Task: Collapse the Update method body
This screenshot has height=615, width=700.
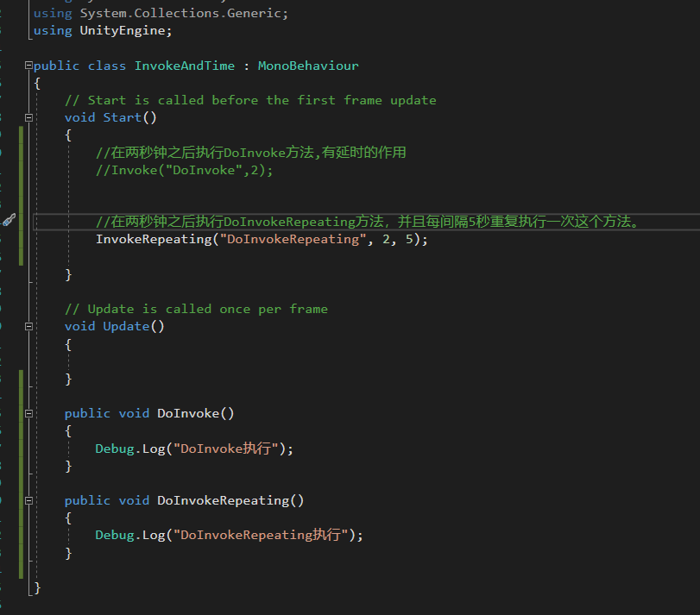Action: point(28,326)
